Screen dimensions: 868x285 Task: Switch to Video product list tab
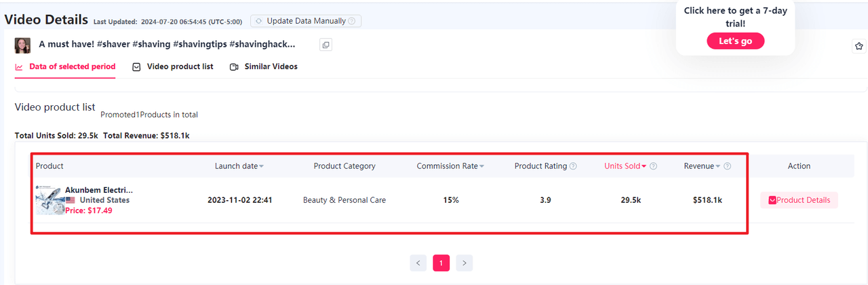pyautogui.click(x=173, y=66)
